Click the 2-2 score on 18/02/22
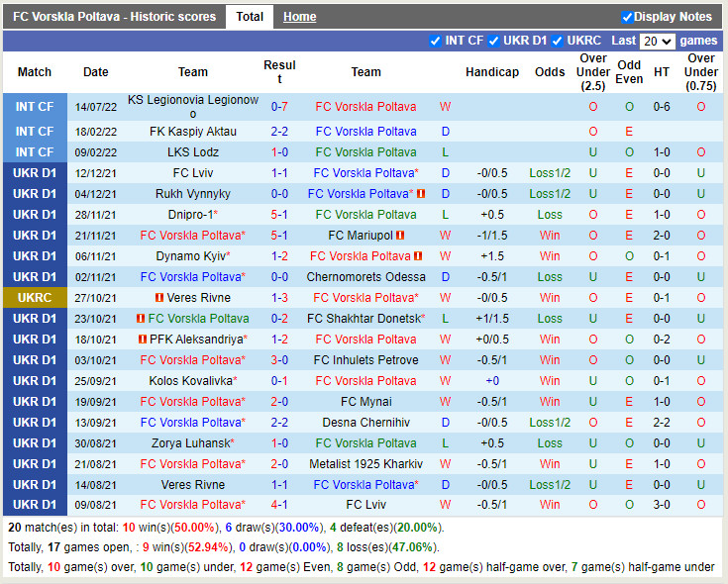The height and width of the screenshot is (584, 728). (279, 132)
